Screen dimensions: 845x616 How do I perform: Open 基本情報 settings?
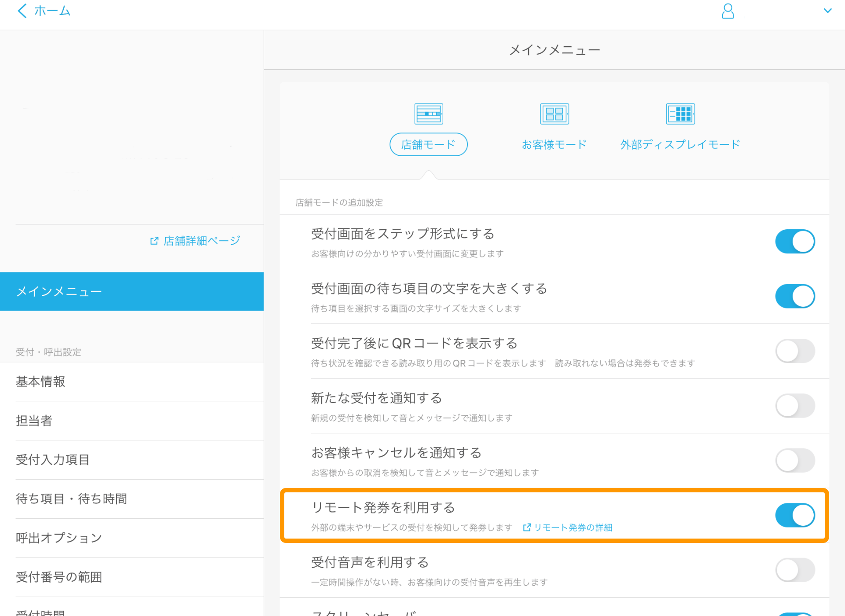click(x=132, y=381)
